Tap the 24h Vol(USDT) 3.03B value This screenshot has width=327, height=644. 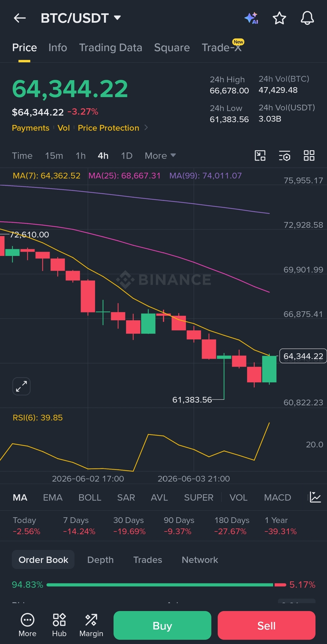pyautogui.click(x=270, y=119)
